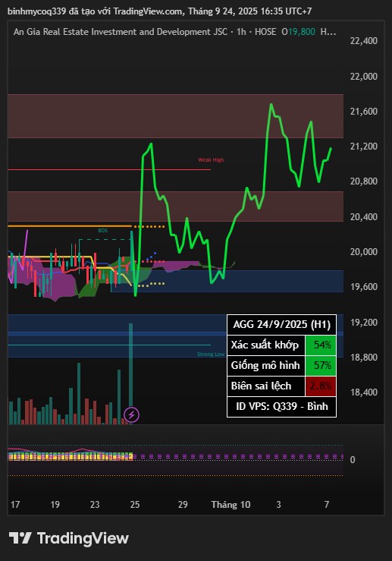Click the peak of the green forecast line
Image resolution: width=392 pixels, height=561 pixels.
[x=271, y=104]
